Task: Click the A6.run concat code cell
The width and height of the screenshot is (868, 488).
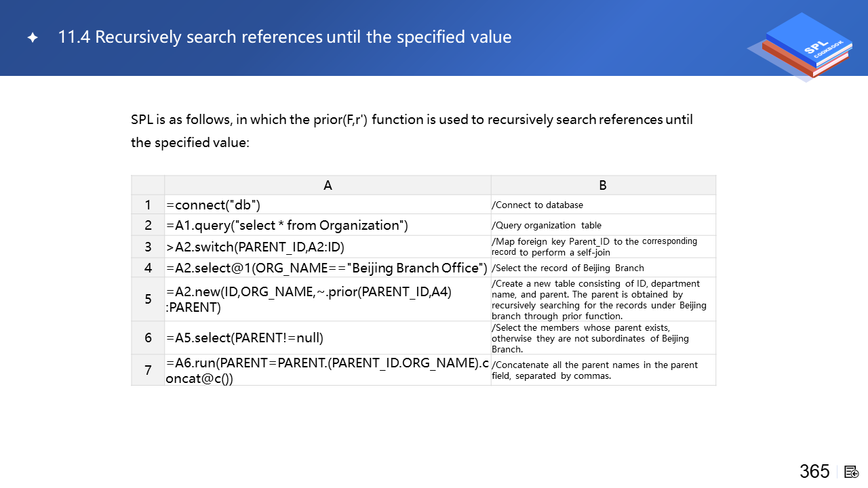Action: [x=328, y=370]
